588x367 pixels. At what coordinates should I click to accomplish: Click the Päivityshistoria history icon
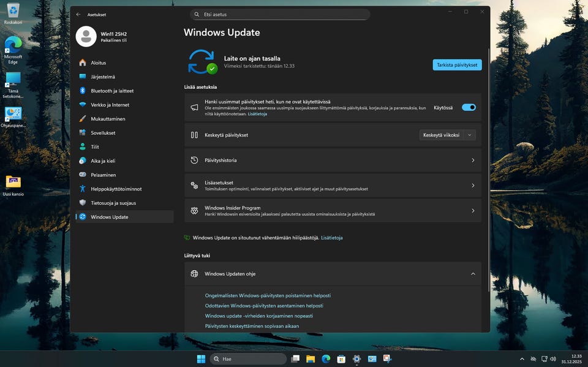pyautogui.click(x=194, y=161)
